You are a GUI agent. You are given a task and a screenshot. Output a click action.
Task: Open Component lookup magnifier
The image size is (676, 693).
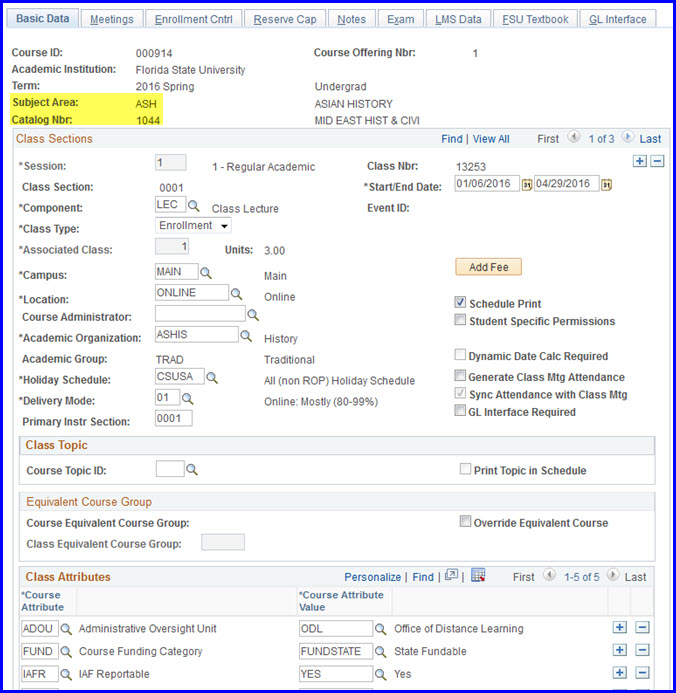[194, 206]
